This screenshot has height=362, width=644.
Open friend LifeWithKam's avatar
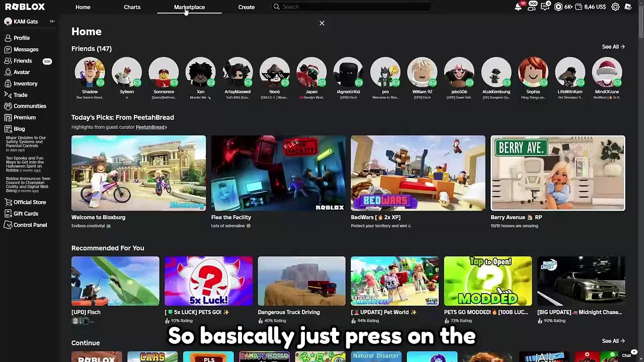point(570,72)
